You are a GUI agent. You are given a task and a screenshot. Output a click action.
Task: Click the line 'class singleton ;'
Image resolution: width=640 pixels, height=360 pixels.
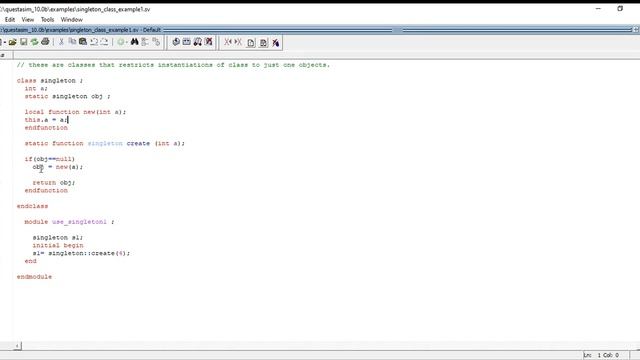50,81
